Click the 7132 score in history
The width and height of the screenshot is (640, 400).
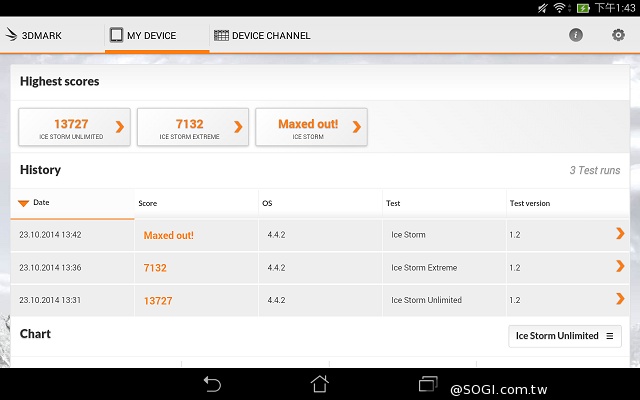coord(155,268)
